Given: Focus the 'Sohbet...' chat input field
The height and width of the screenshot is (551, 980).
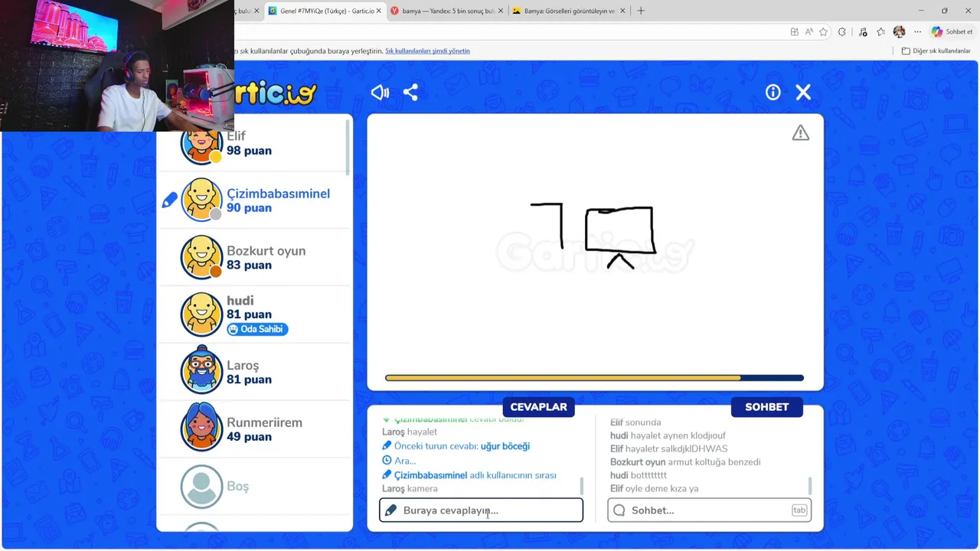Looking at the screenshot, I should coord(709,510).
